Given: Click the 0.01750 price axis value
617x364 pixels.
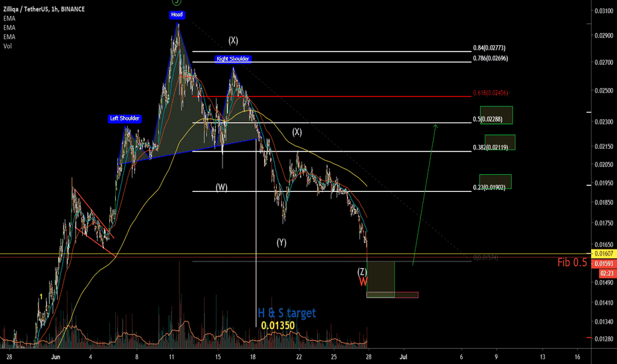Looking at the screenshot, I should point(604,223).
